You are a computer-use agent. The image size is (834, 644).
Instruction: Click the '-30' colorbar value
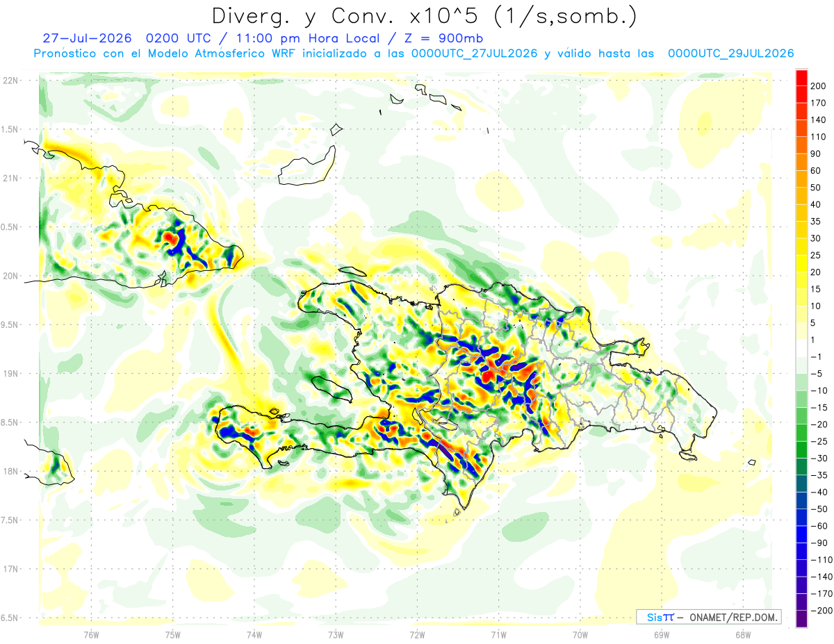tap(819, 458)
